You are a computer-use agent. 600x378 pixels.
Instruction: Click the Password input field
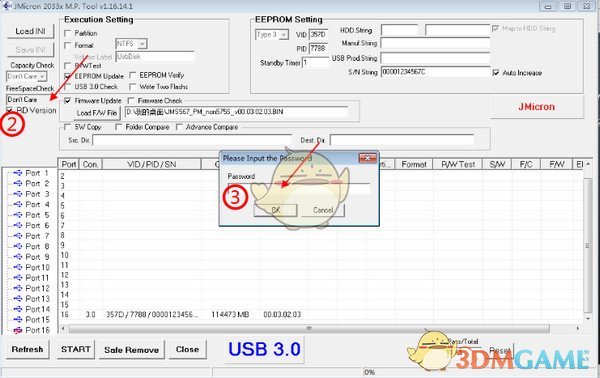pos(298,188)
